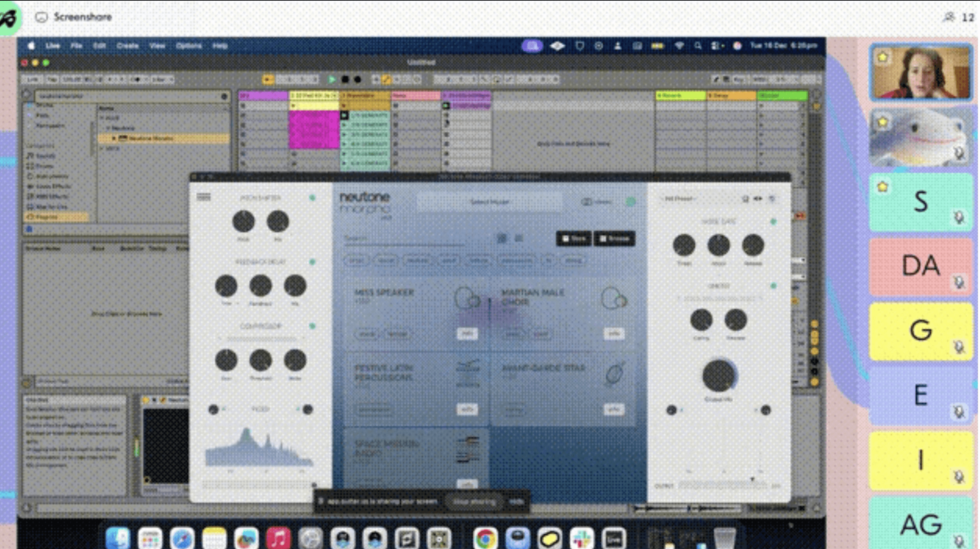Click the large Dry/Wet mix knob

pos(718,376)
